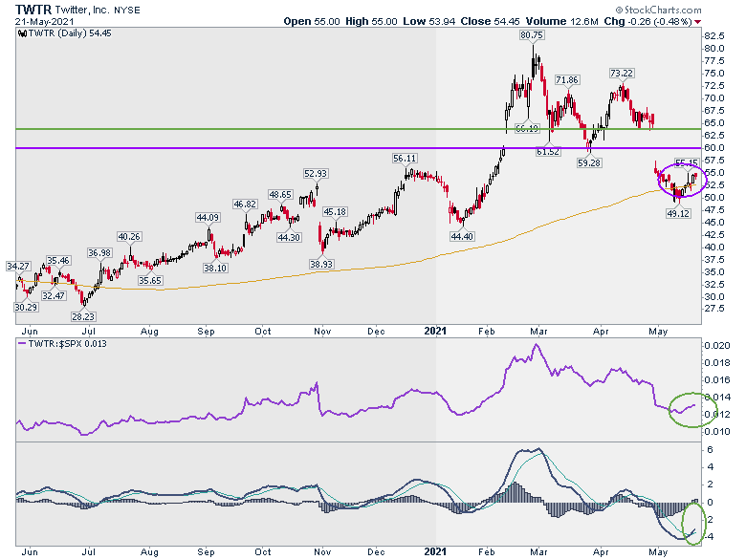Click the 35.46 price label
This screenshot has width=746, height=560.
coord(58,260)
